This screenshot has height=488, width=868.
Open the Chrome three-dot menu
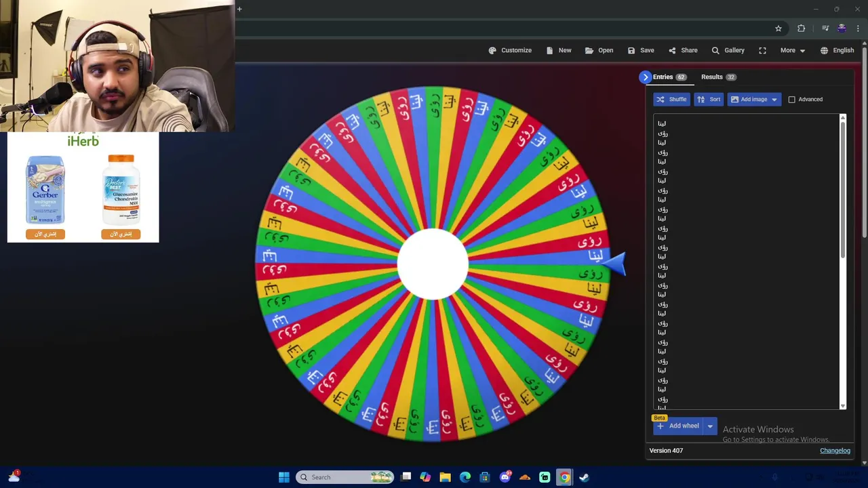tap(858, 28)
